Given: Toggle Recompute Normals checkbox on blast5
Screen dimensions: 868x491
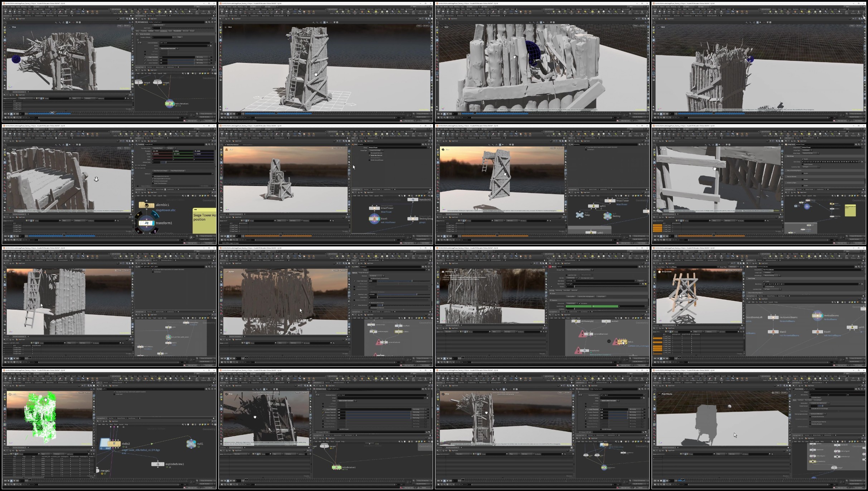Looking at the screenshot, I should click(x=369, y=153).
